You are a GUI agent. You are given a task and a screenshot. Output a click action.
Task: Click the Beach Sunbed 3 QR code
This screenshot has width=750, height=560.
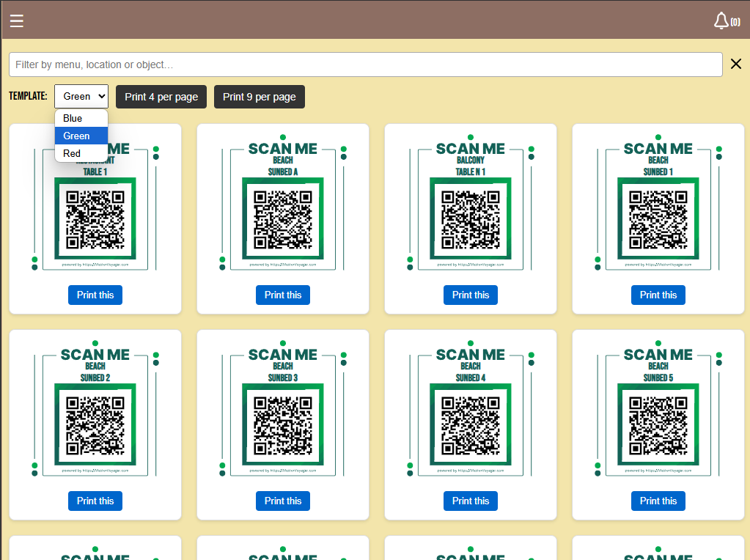(283, 424)
